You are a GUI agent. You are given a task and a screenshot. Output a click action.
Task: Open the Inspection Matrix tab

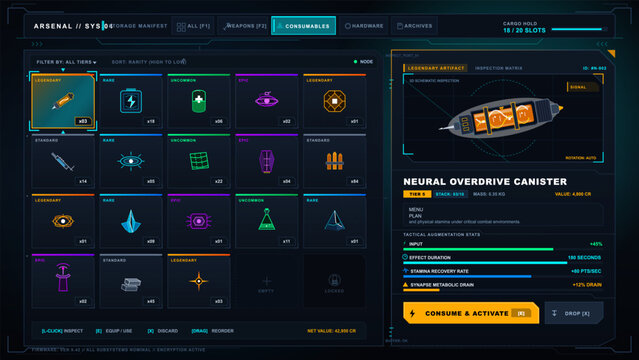(x=498, y=68)
